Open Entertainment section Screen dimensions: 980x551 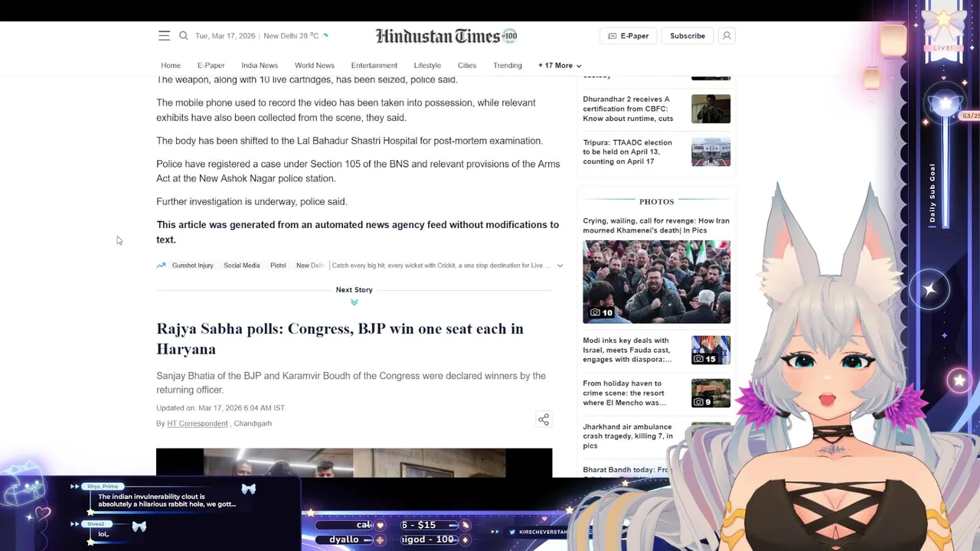(x=374, y=66)
